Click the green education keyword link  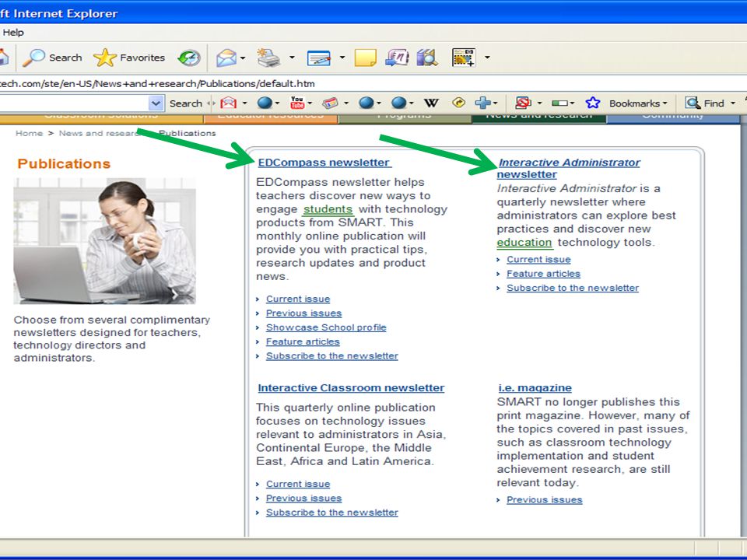pos(524,243)
